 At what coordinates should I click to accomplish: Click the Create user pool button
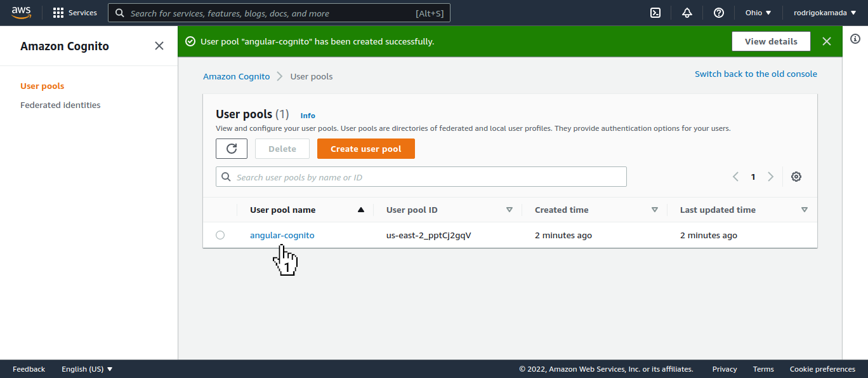point(365,148)
